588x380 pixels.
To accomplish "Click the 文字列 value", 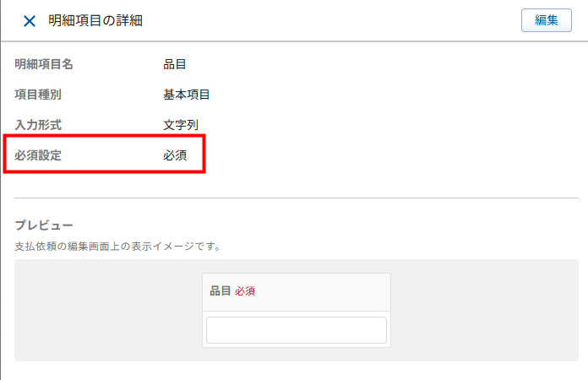I will pos(181,125).
